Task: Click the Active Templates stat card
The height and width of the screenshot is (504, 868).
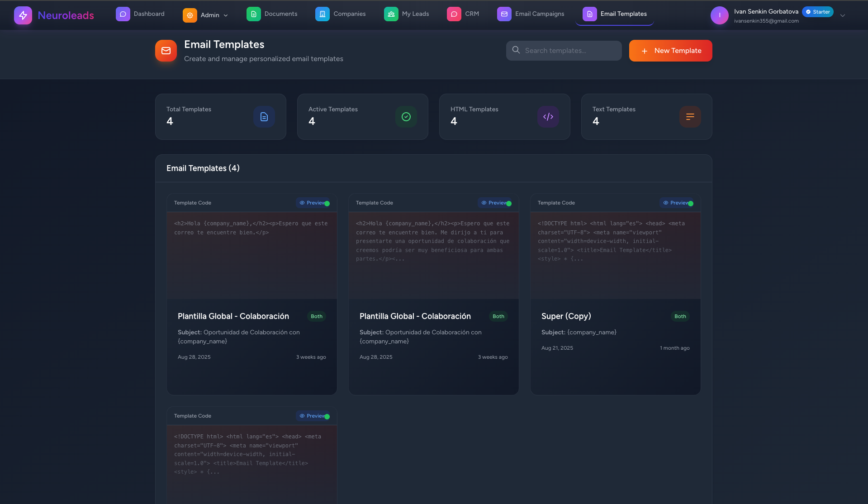Action: 363,117
